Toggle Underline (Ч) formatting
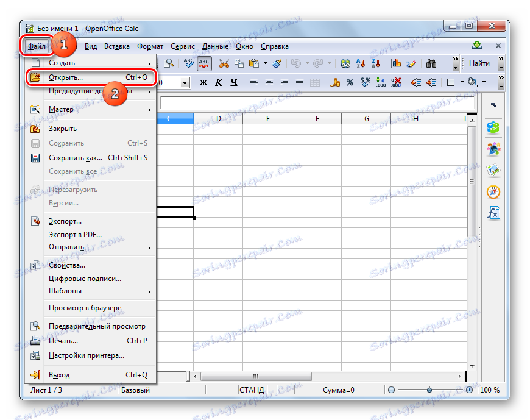Image resolution: width=530 pixels, height=420 pixels. [234, 82]
